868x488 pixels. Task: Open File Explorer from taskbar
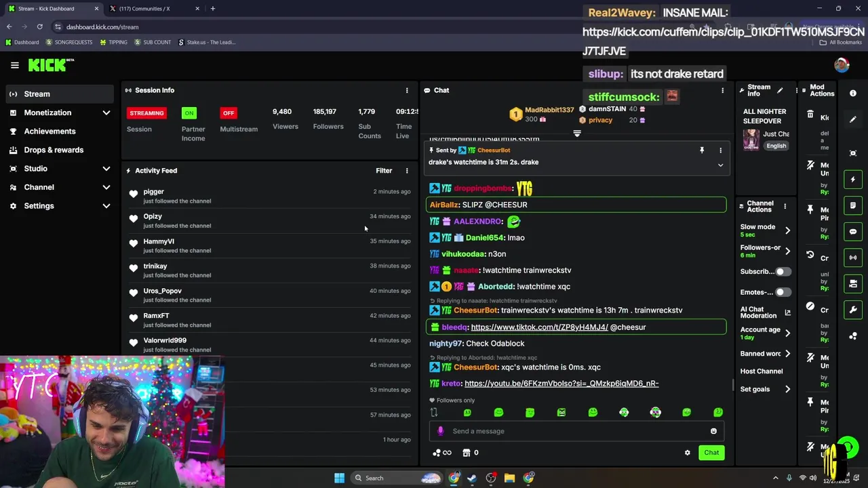tap(509, 478)
